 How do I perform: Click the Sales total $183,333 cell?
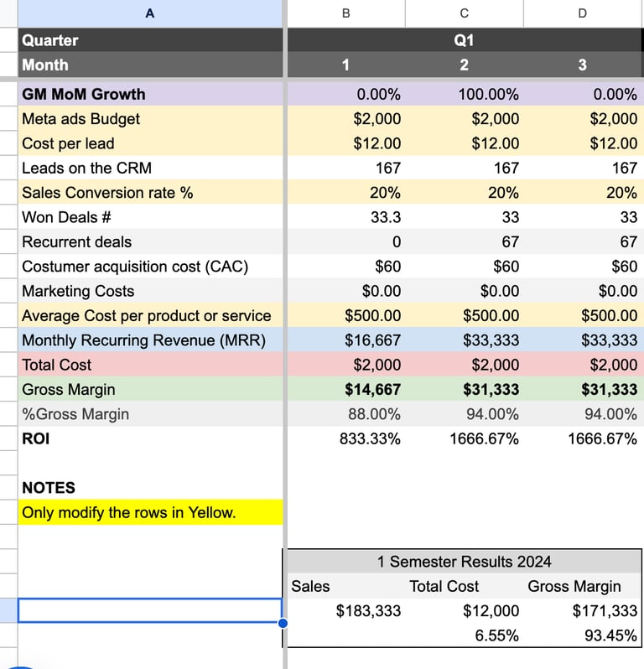point(368,610)
